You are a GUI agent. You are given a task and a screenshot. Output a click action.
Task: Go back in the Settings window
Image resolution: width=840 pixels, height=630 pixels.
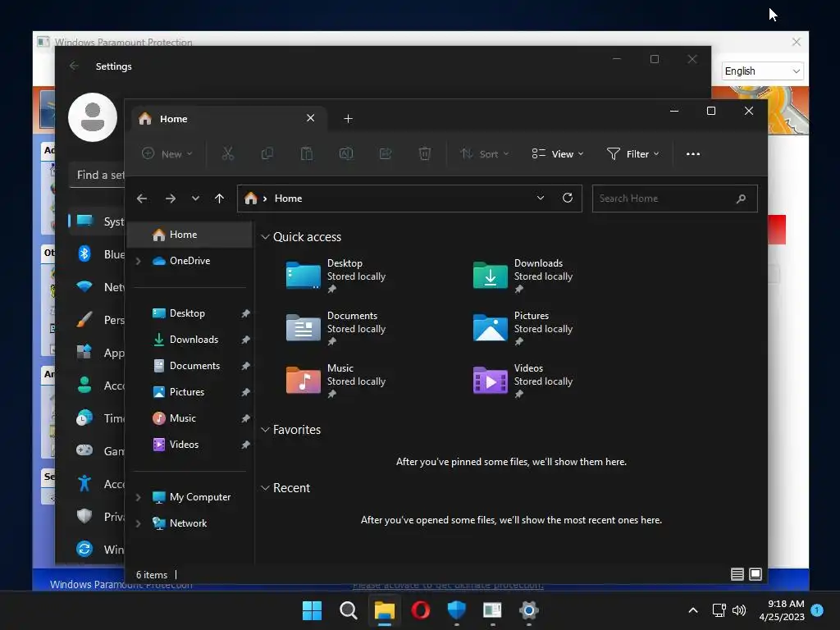click(74, 66)
